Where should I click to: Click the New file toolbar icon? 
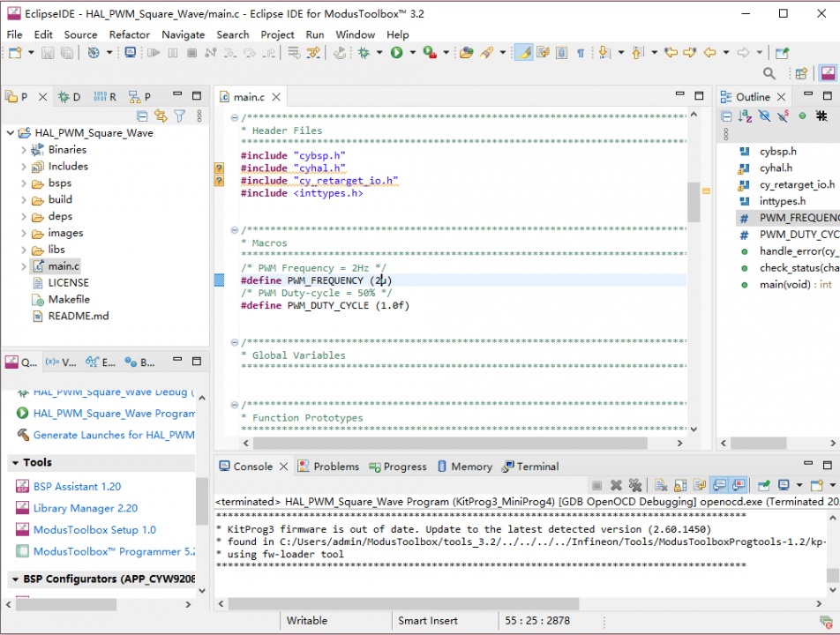click(x=16, y=52)
